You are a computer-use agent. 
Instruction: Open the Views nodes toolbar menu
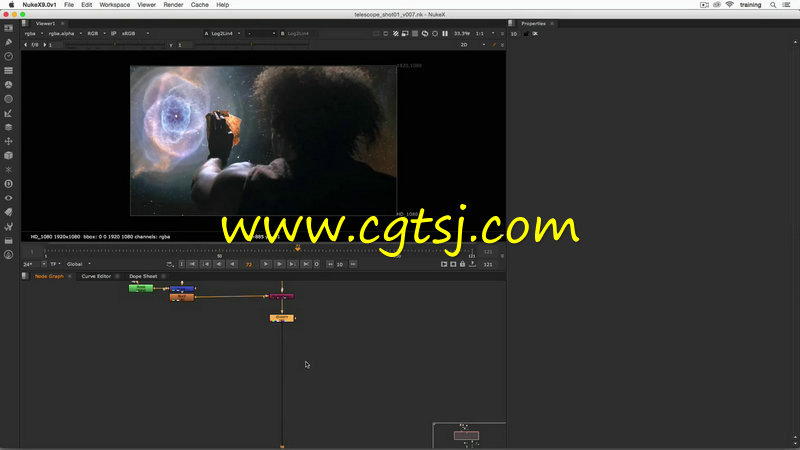point(9,198)
